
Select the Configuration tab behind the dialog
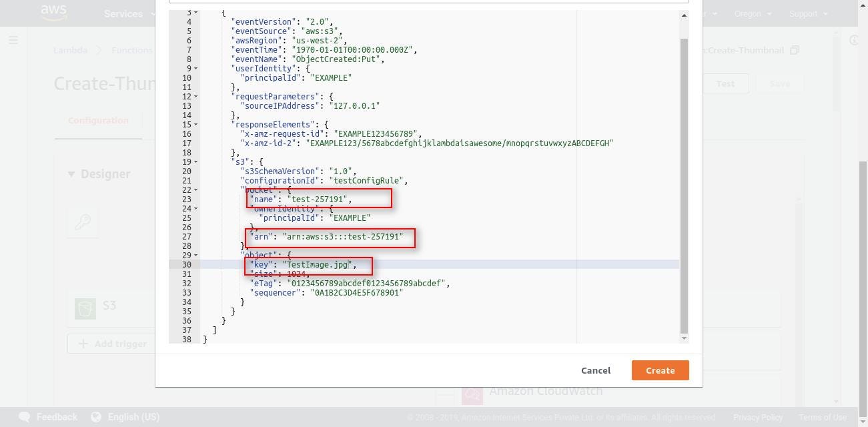pyautogui.click(x=98, y=120)
